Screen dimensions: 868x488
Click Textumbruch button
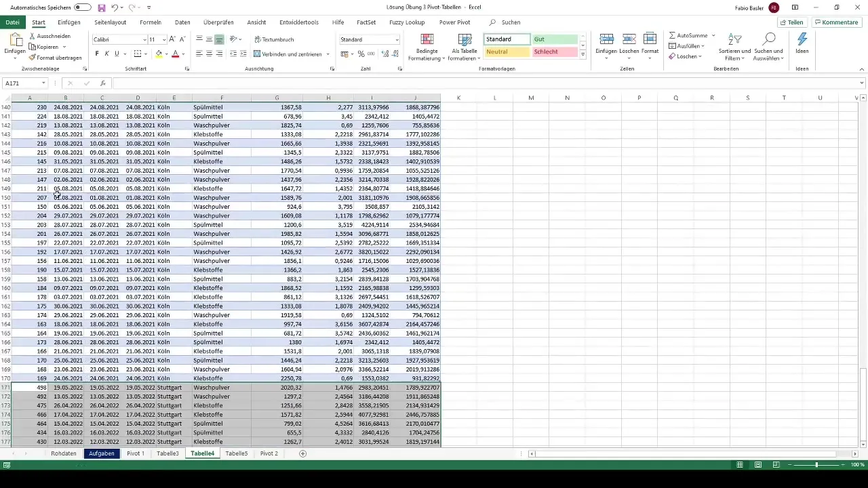point(274,39)
